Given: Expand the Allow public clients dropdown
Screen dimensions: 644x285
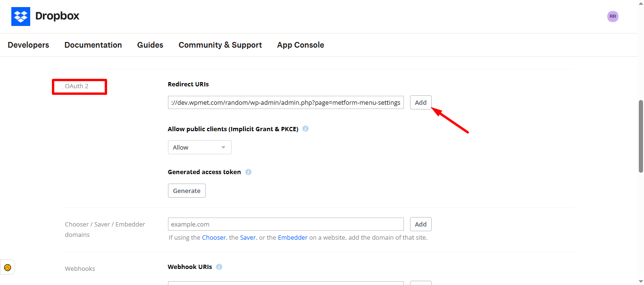Looking at the screenshot, I should pos(200,147).
